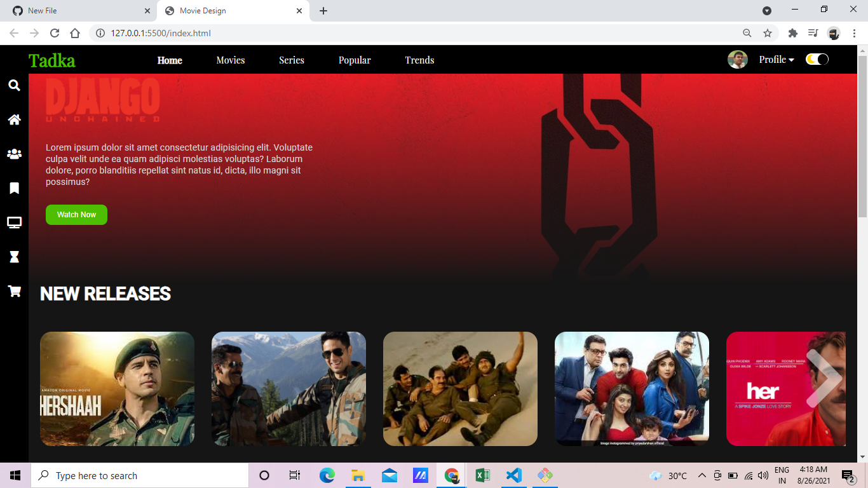Click the search magnifier icon in sidebar
Viewport: 868px width, 488px height.
[x=14, y=85]
